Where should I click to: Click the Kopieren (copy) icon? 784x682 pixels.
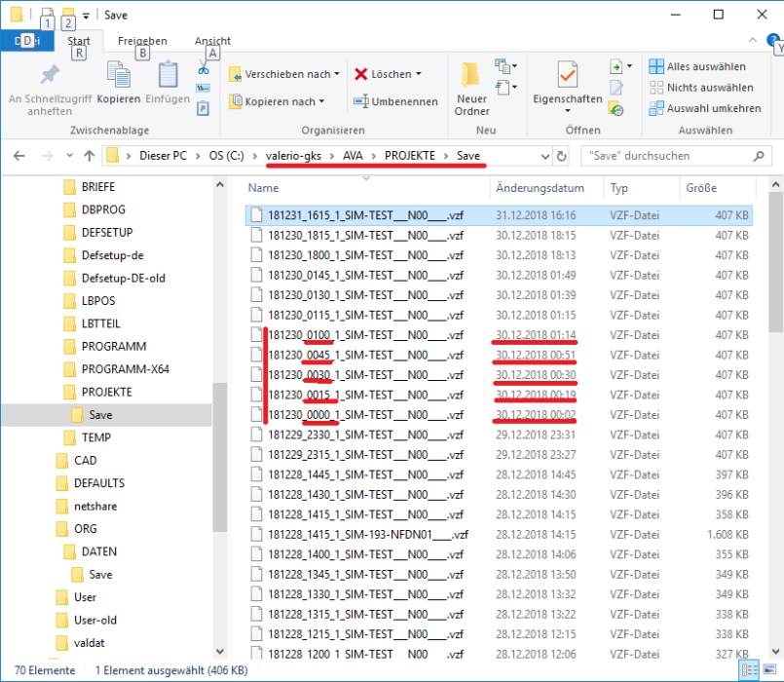pos(119,78)
